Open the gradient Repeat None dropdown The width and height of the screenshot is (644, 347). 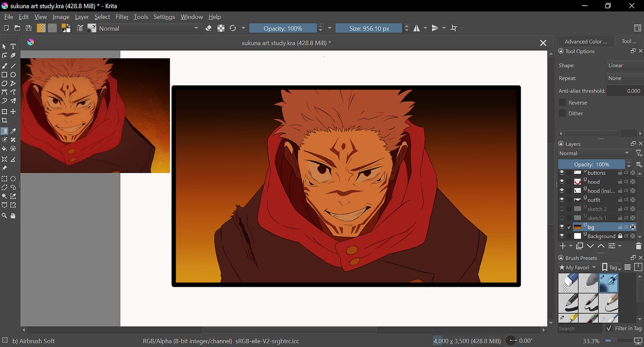(x=625, y=78)
